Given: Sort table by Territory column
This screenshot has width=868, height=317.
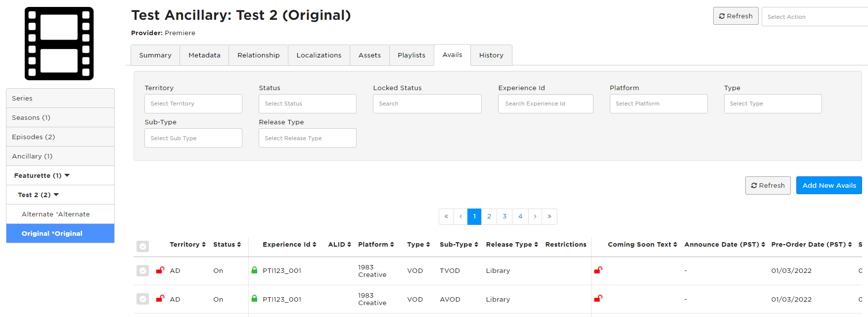Looking at the screenshot, I should tap(187, 245).
